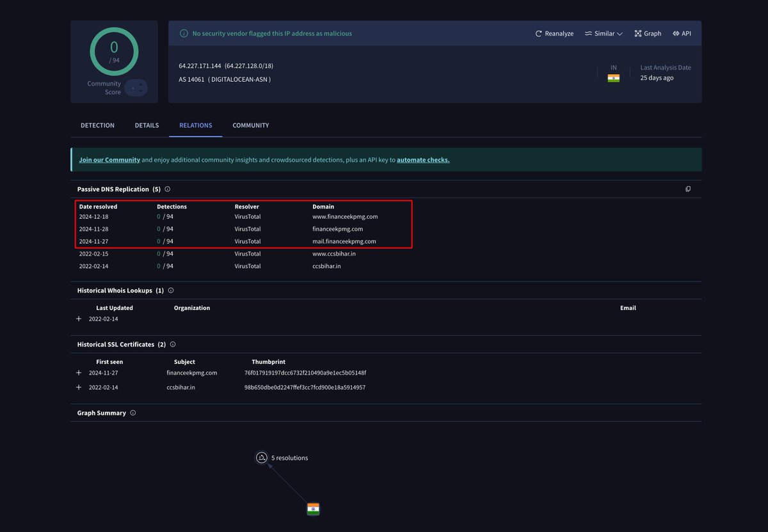The height and width of the screenshot is (532, 768).
Task: Click the Reanalyze icon
Action: pyautogui.click(x=538, y=33)
